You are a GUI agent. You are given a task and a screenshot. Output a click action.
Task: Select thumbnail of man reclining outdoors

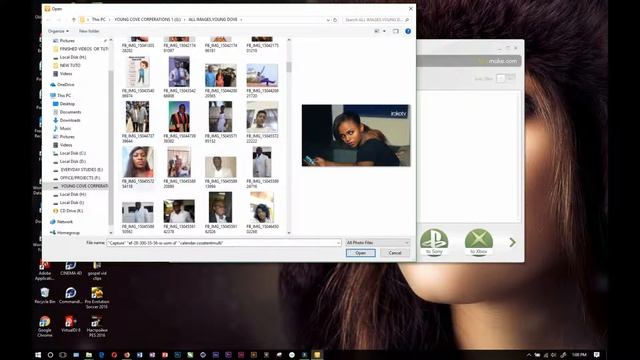pos(262,75)
